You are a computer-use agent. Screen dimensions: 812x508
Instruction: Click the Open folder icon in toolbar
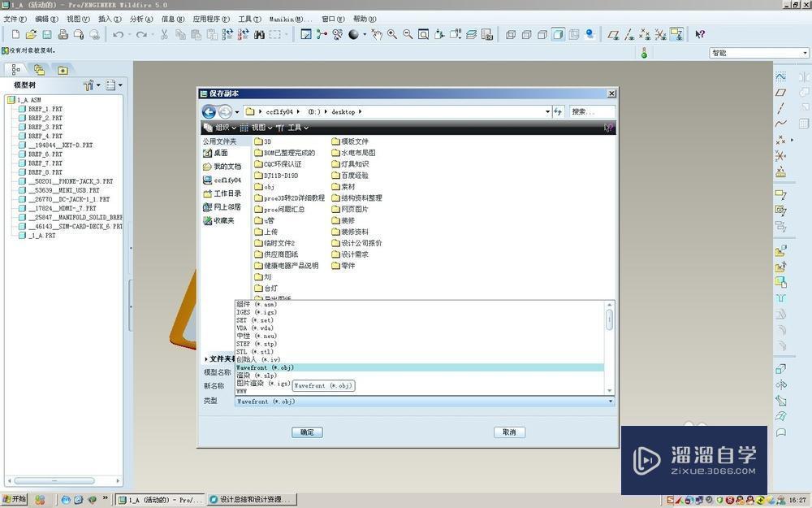pyautogui.click(x=31, y=34)
